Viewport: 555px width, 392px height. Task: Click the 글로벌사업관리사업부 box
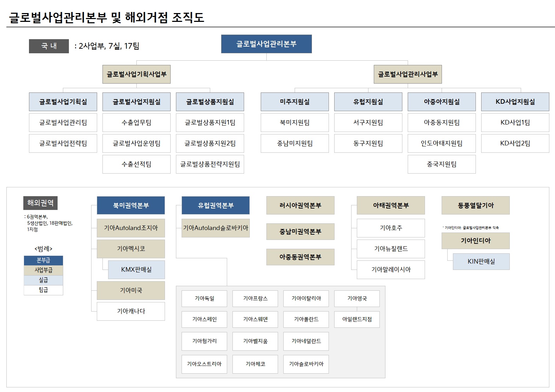tap(408, 74)
